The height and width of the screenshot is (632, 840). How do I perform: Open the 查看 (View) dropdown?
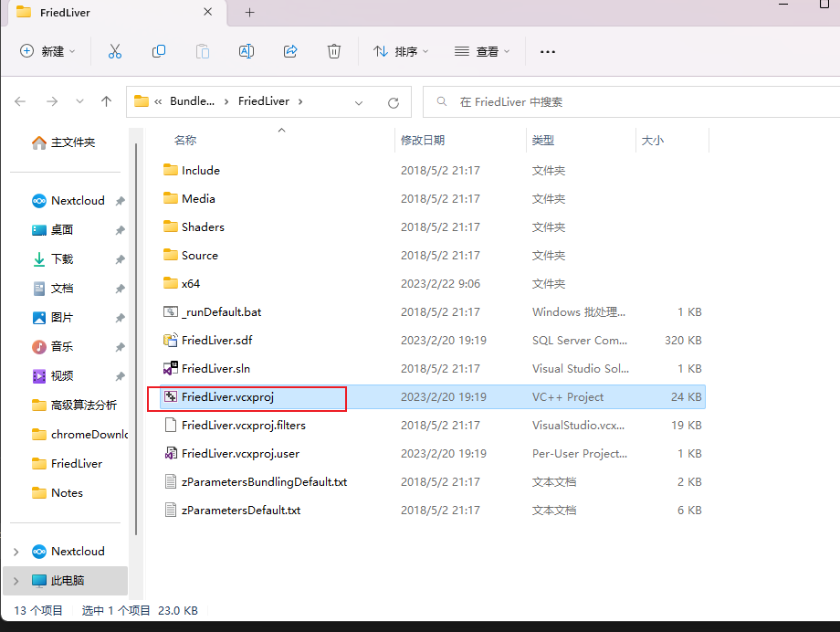click(482, 51)
